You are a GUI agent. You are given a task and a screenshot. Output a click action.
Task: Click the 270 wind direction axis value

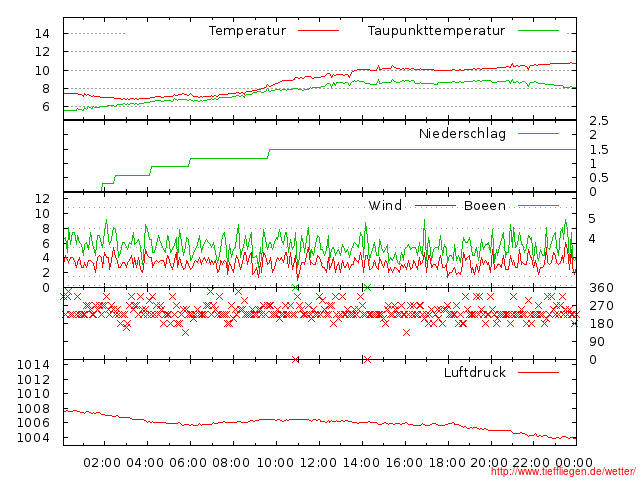[x=601, y=306]
